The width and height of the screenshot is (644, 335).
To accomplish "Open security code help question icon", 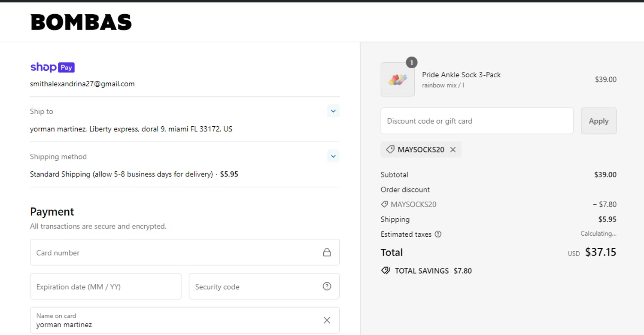I will [x=327, y=286].
